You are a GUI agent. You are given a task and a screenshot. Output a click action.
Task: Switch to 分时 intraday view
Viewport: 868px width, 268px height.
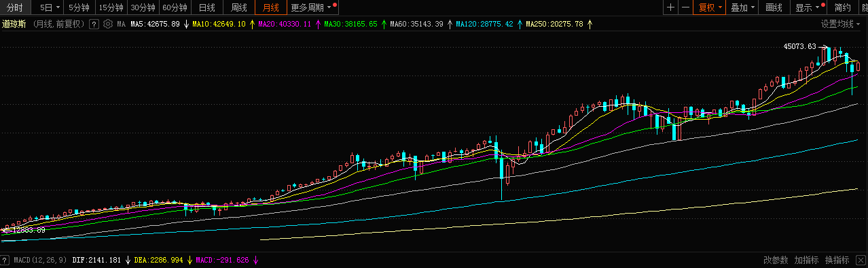[14, 7]
